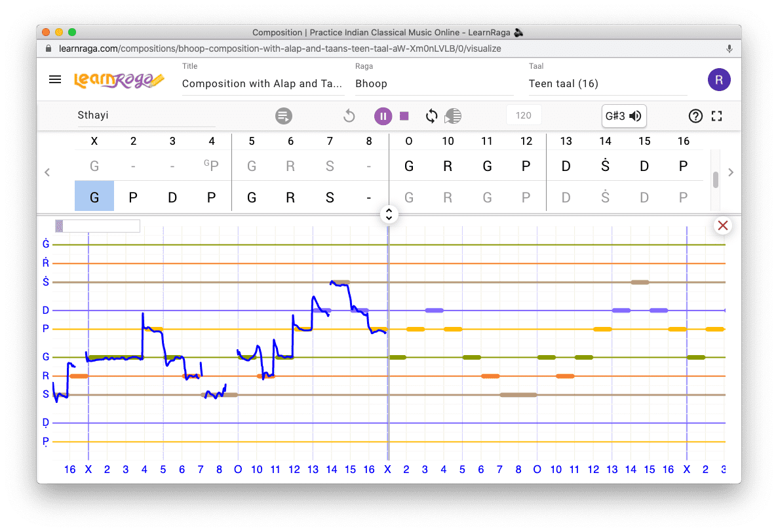
Task: Edit the composition title field
Action: (262, 83)
